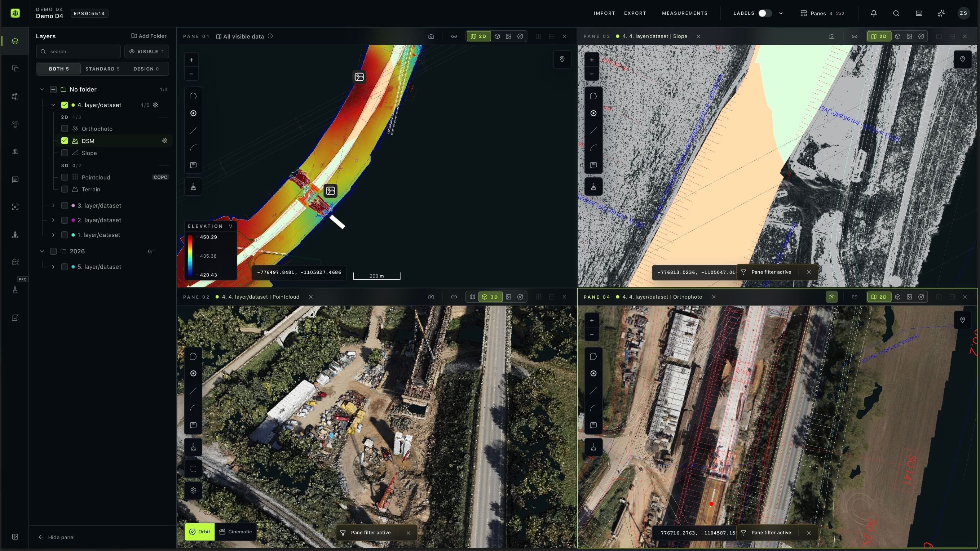
Task: Toggle the LABELS switch
Action: (x=765, y=13)
